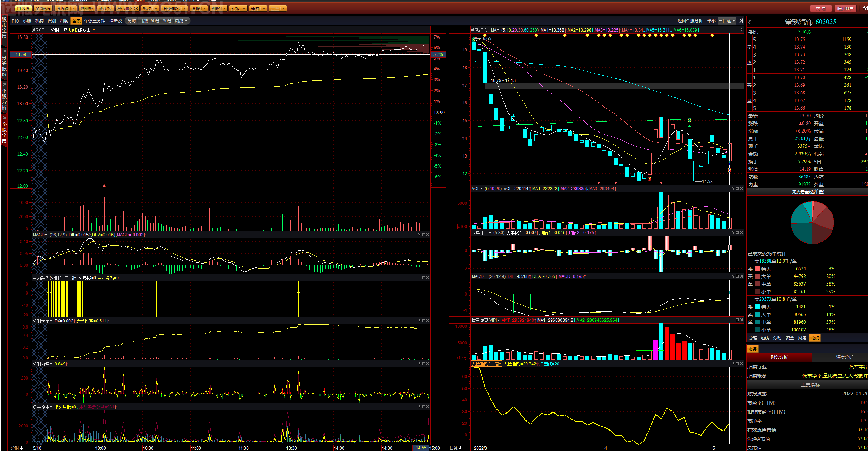Screen dimensions: 868x451
Task: Maximize the 多空能量 indicator panel
Action: [x=424, y=407]
